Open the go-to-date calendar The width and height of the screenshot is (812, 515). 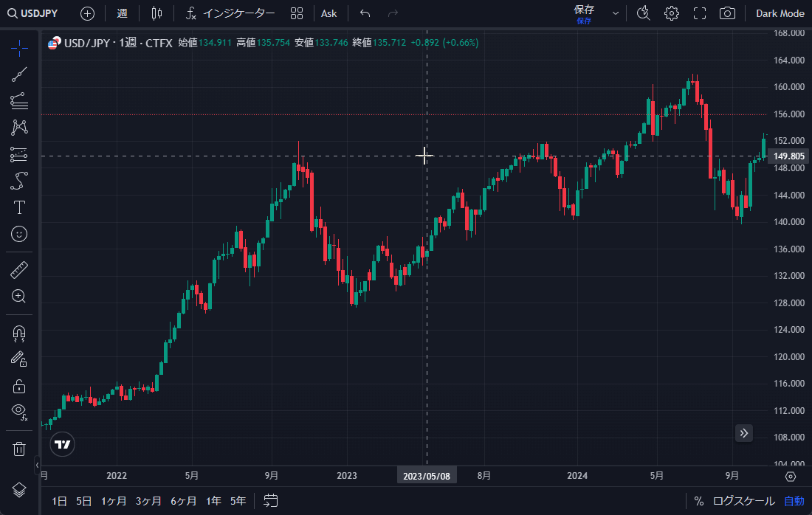tap(271, 500)
